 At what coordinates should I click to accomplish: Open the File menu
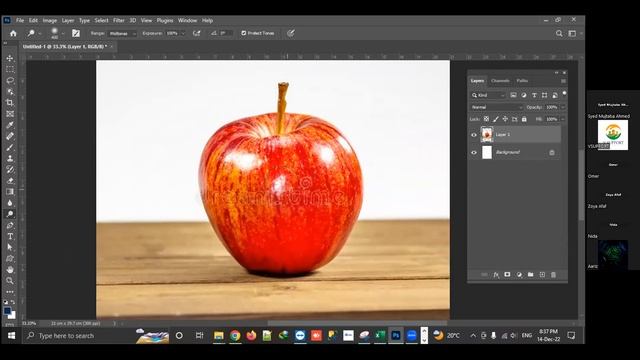(20, 20)
